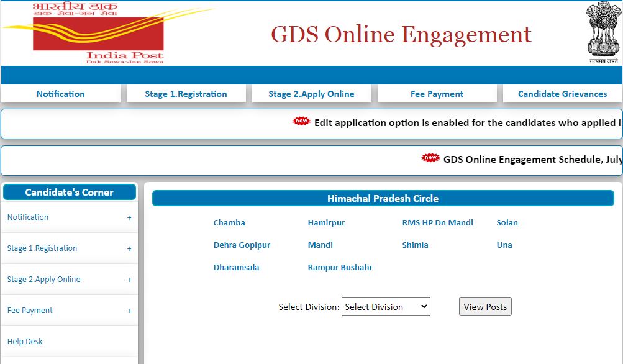Click the GDS Online Engagement Schedule notice

click(x=532, y=160)
